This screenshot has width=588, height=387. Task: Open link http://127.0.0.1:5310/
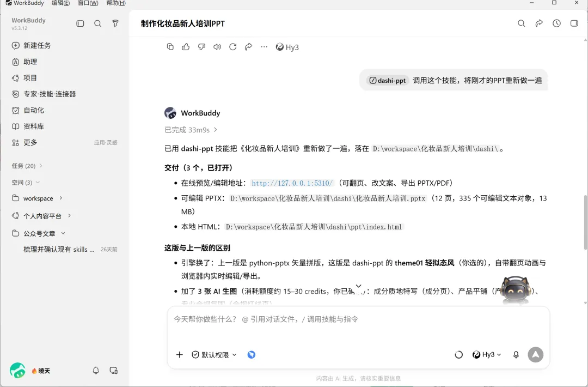292,183
